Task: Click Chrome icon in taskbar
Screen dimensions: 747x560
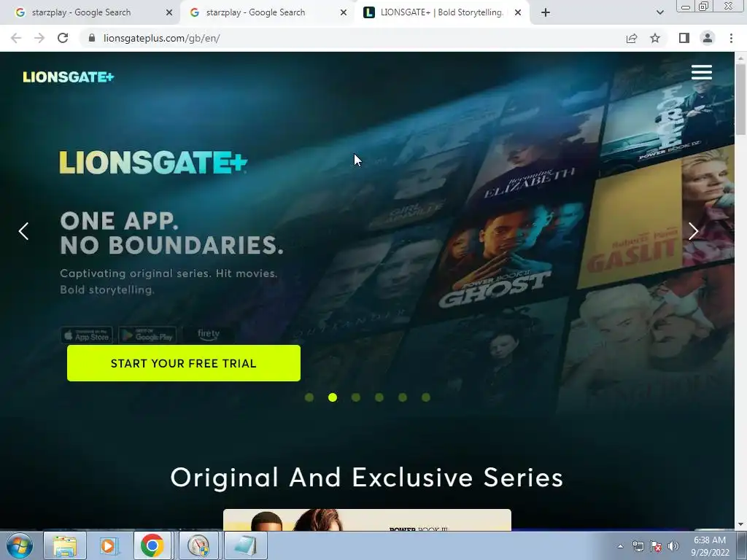Action: click(x=152, y=545)
